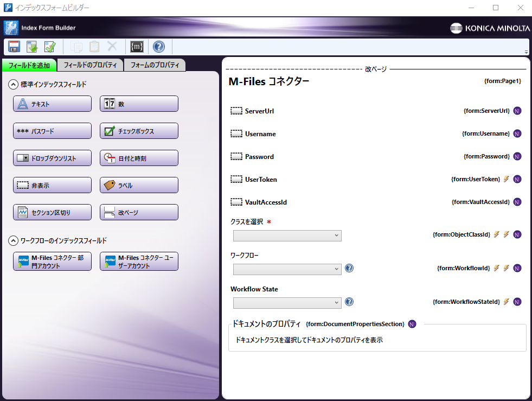Add M-Files コネクター 部門アカウント field
532x401 pixels.
tap(52, 262)
